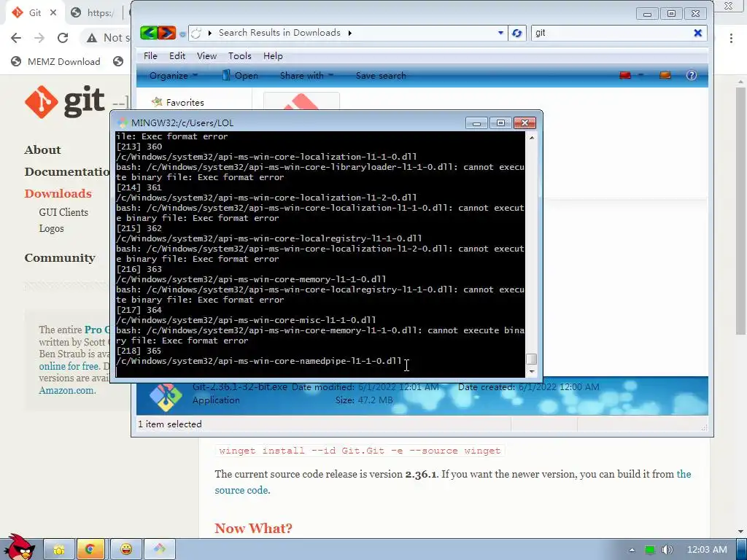Open the Edit menu in Explorer

tap(177, 55)
